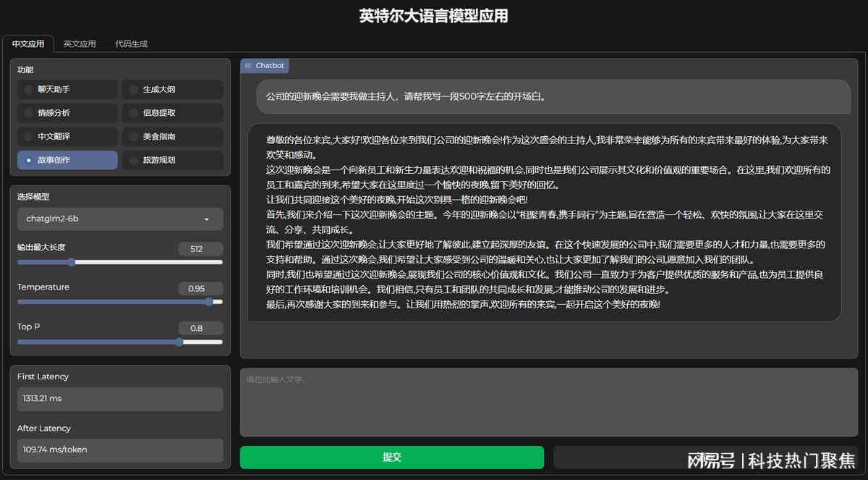Choose the 情感分析 function
Viewport: 868px width, 480px height.
[67, 113]
